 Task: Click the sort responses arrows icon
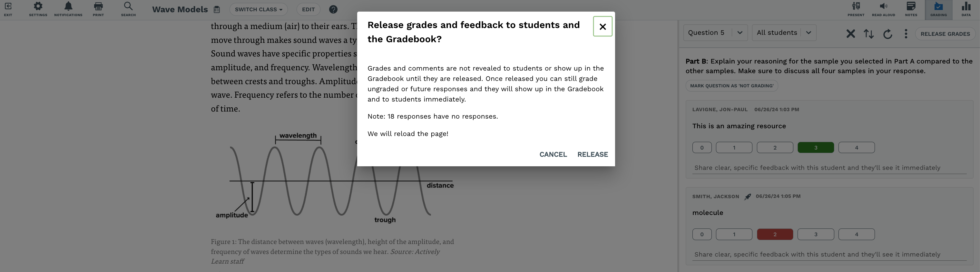pyautogui.click(x=868, y=34)
